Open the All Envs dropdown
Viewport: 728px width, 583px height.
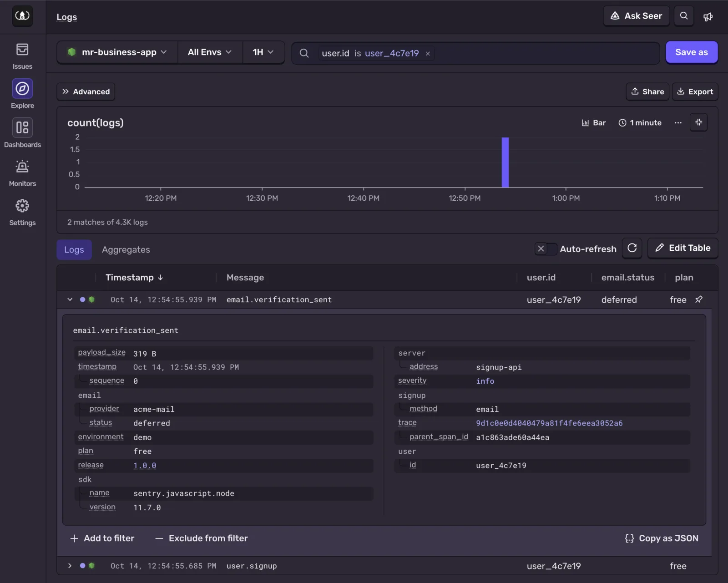pos(210,52)
